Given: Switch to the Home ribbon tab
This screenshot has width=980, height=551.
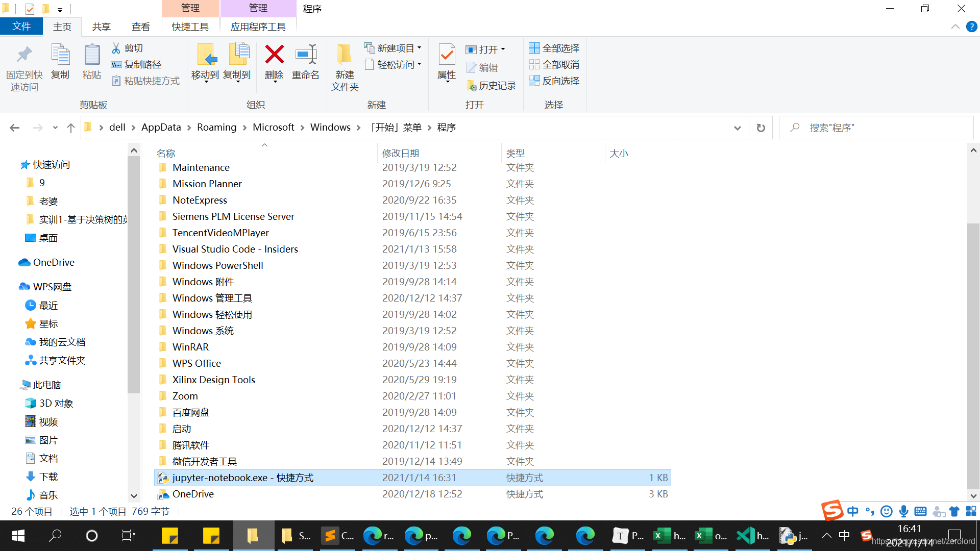Looking at the screenshot, I should tap(62, 27).
